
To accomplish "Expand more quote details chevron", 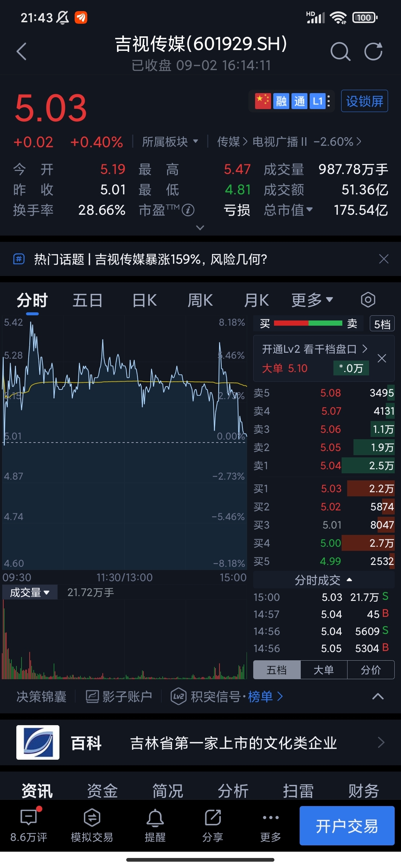I will coord(200,227).
